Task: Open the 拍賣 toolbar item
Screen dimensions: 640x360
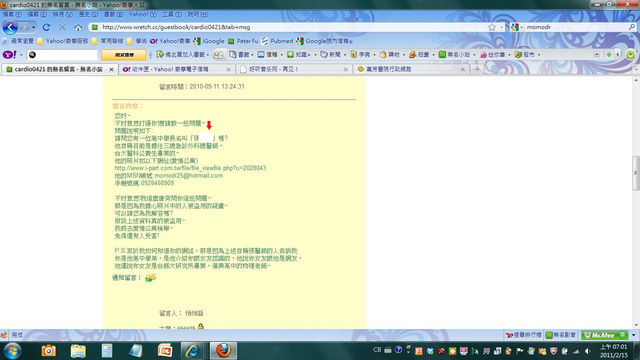Action: (x=419, y=54)
